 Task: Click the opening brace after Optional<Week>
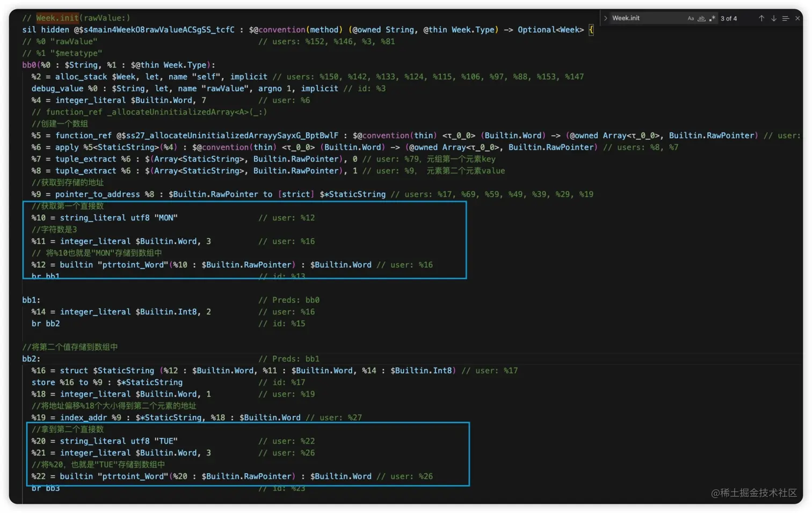click(x=591, y=30)
